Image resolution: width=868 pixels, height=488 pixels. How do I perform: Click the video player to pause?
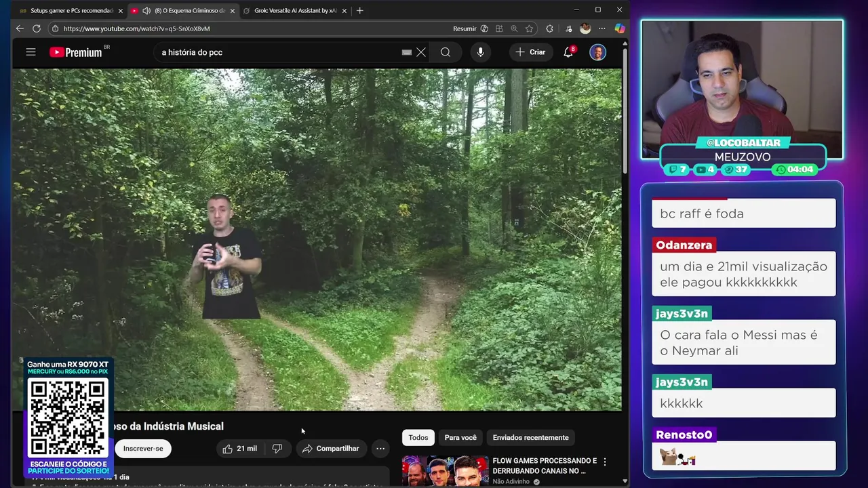317,239
